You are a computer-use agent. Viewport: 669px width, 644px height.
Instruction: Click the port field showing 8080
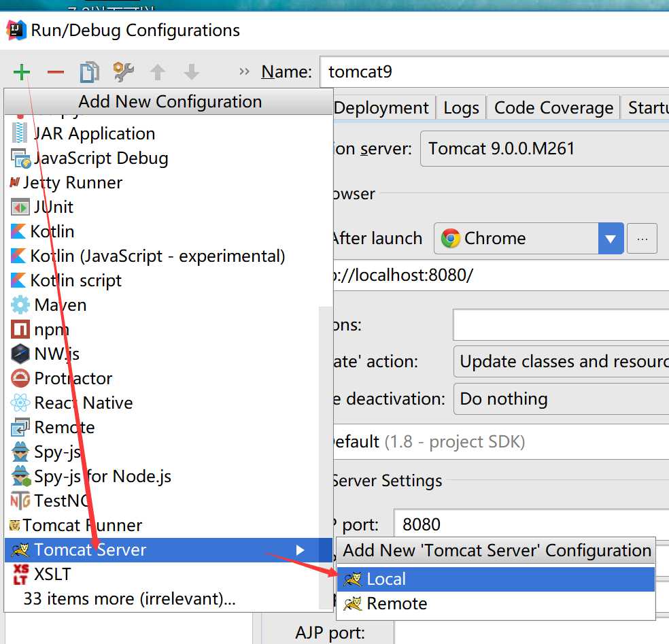click(x=531, y=524)
